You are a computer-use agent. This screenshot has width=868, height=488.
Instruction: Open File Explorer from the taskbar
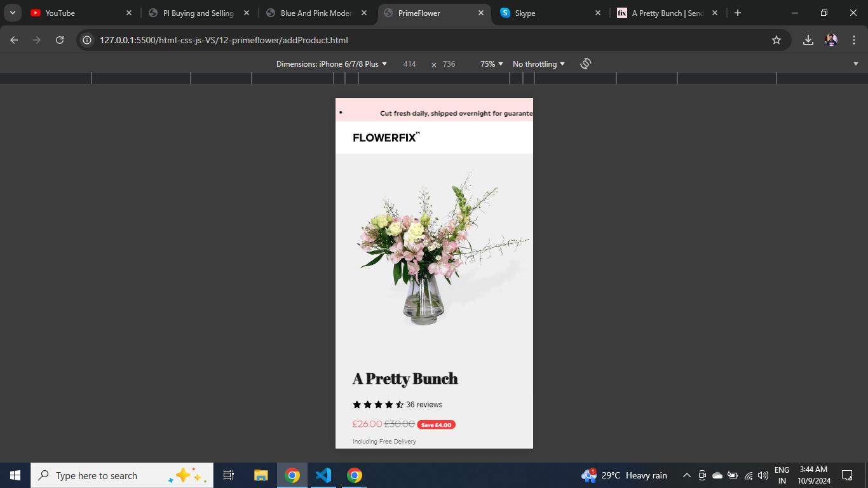point(261,475)
